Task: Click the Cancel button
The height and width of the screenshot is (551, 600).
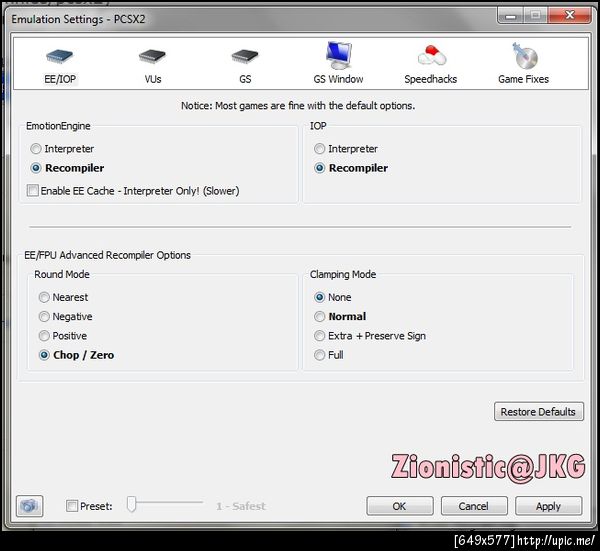Action: pos(474,506)
